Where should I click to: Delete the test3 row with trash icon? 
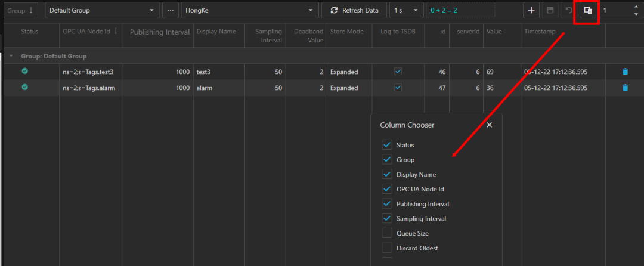625,72
